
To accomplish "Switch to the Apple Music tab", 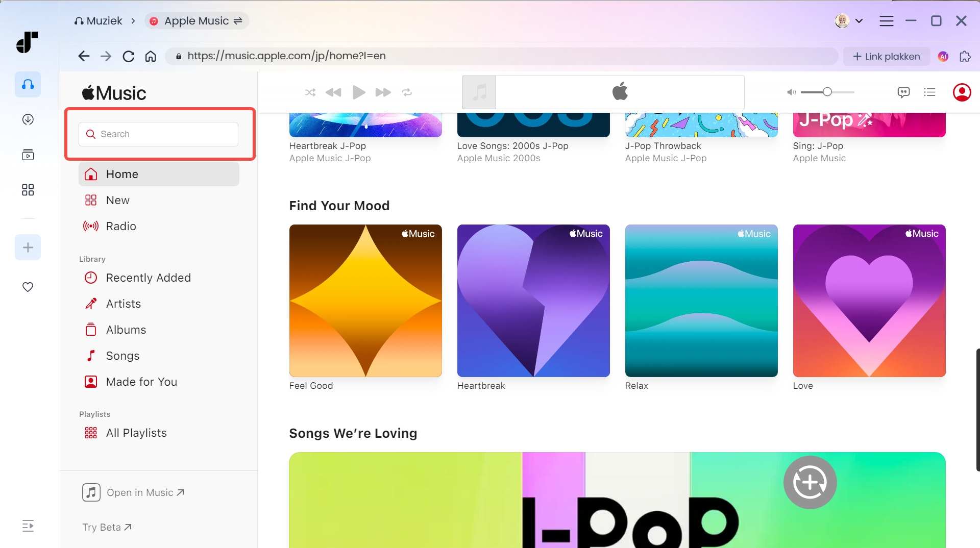I will [197, 21].
